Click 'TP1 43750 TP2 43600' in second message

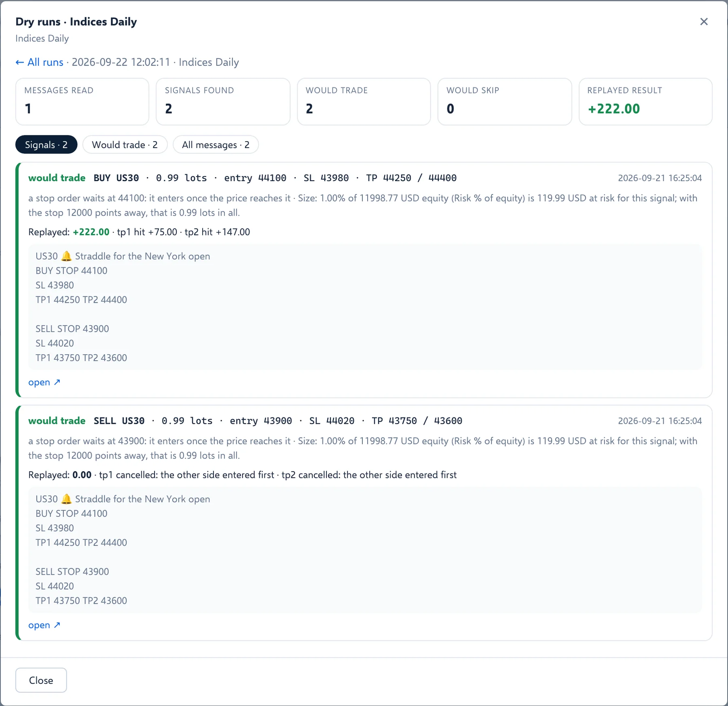click(81, 600)
